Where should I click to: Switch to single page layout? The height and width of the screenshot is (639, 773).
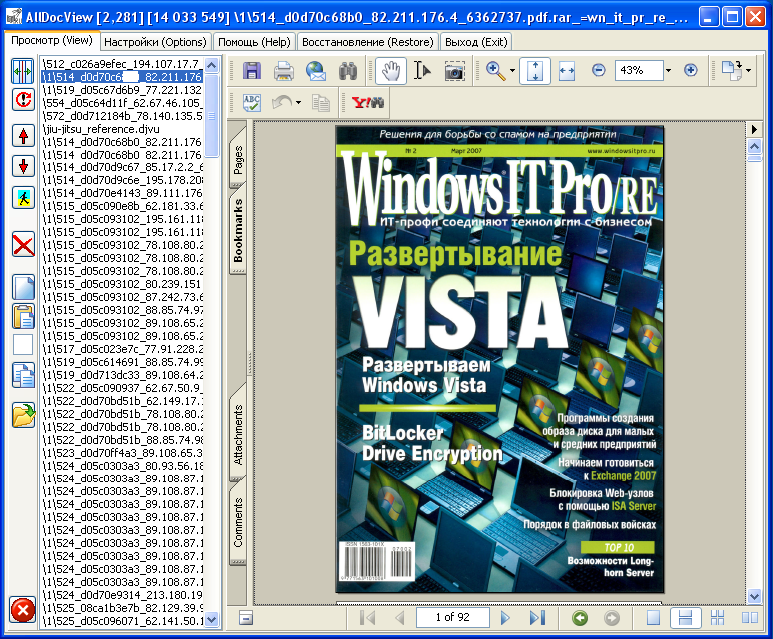click(x=654, y=617)
